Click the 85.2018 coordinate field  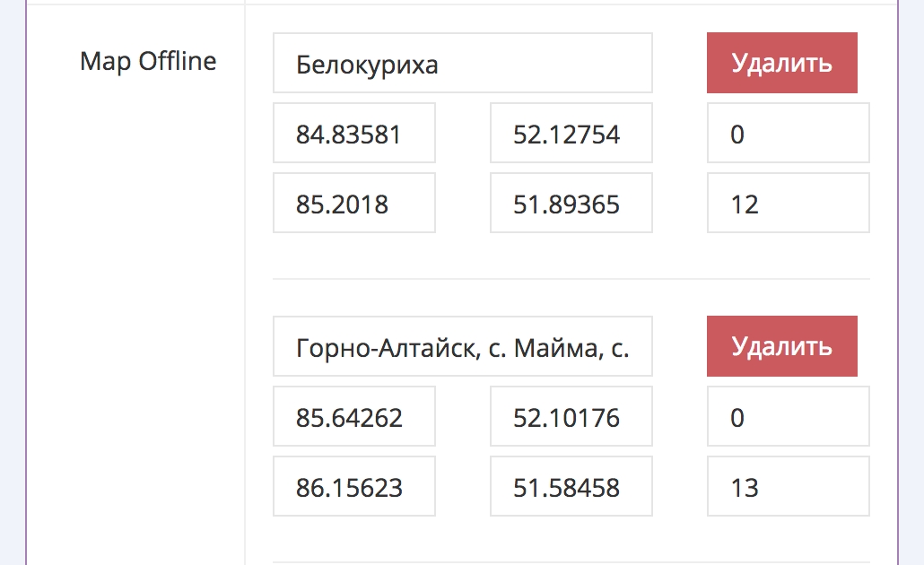pos(353,204)
